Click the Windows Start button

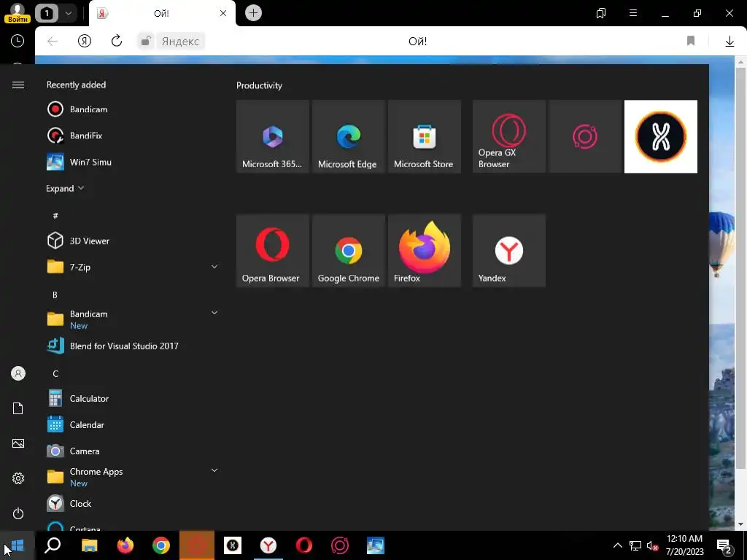coord(18,545)
